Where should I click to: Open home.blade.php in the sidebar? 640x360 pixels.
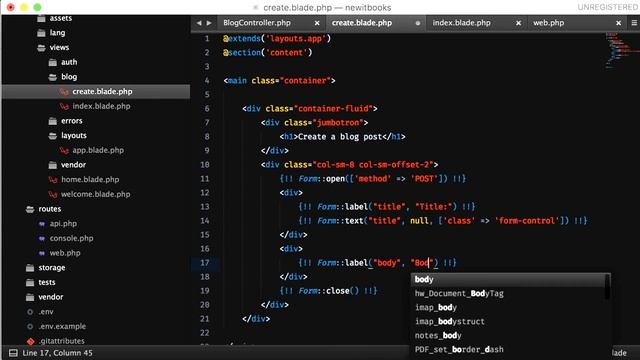pyautogui.click(x=90, y=180)
